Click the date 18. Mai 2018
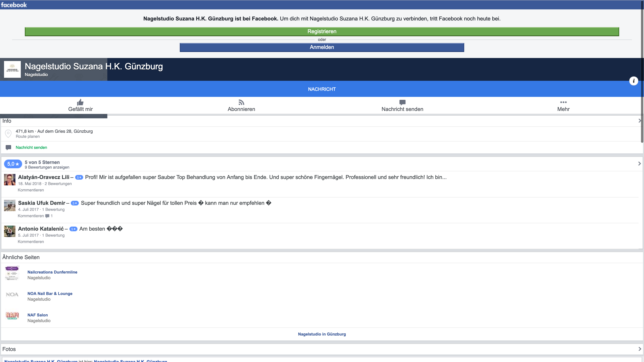 (x=30, y=184)
